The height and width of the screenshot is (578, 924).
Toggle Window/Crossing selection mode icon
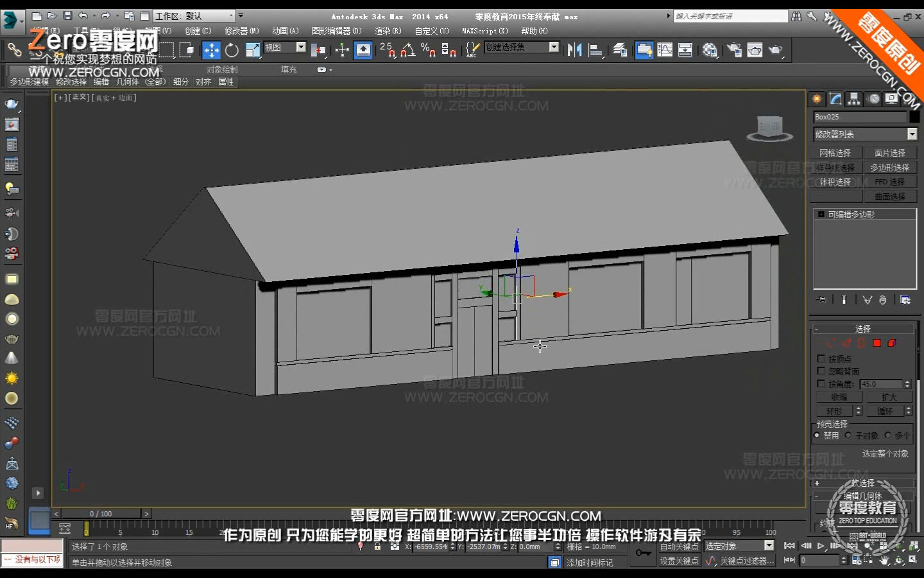click(x=187, y=50)
